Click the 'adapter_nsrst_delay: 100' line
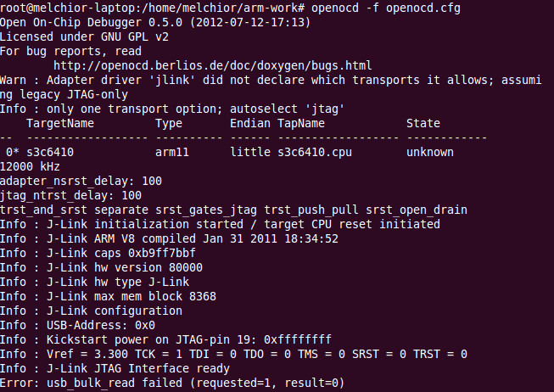The height and width of the screenshot is (392, 554). click(81, 181)
